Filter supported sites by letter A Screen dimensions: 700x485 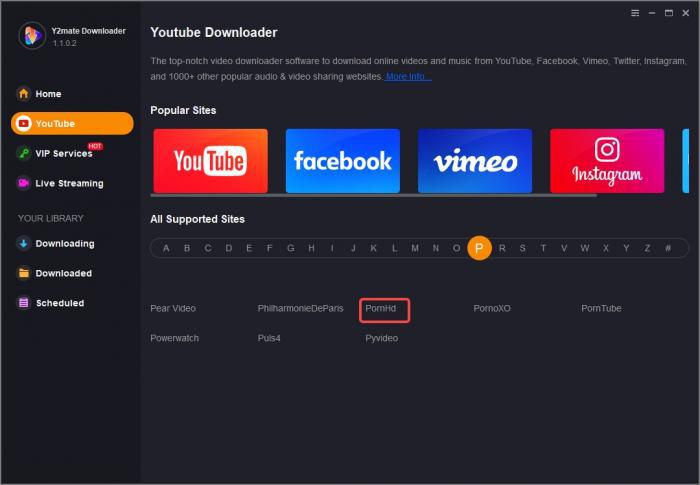coord(166,248)
